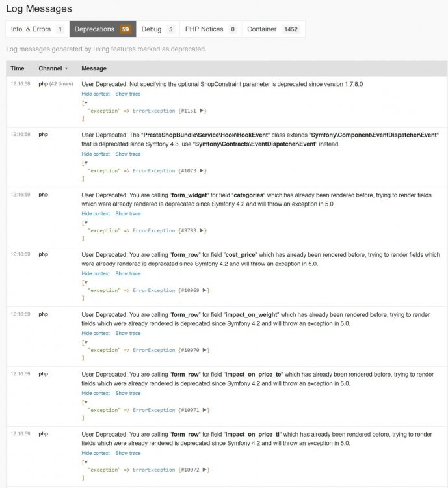Show trace for impact_on_price_te message

tap(128, 393)
